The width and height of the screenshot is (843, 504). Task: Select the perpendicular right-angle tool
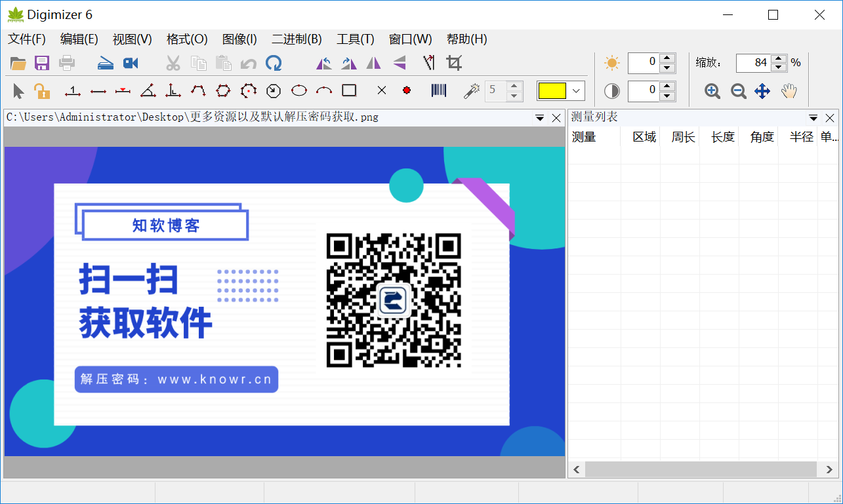pyautogui.click(x=173, y=90)
